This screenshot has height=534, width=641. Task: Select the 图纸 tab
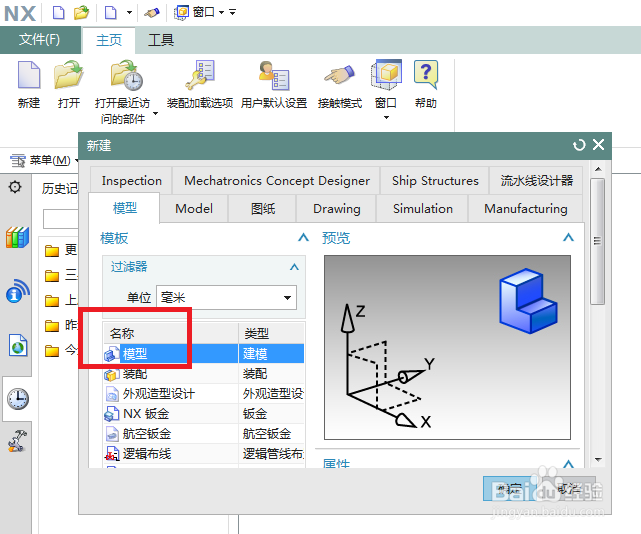(x=262, y=209)
